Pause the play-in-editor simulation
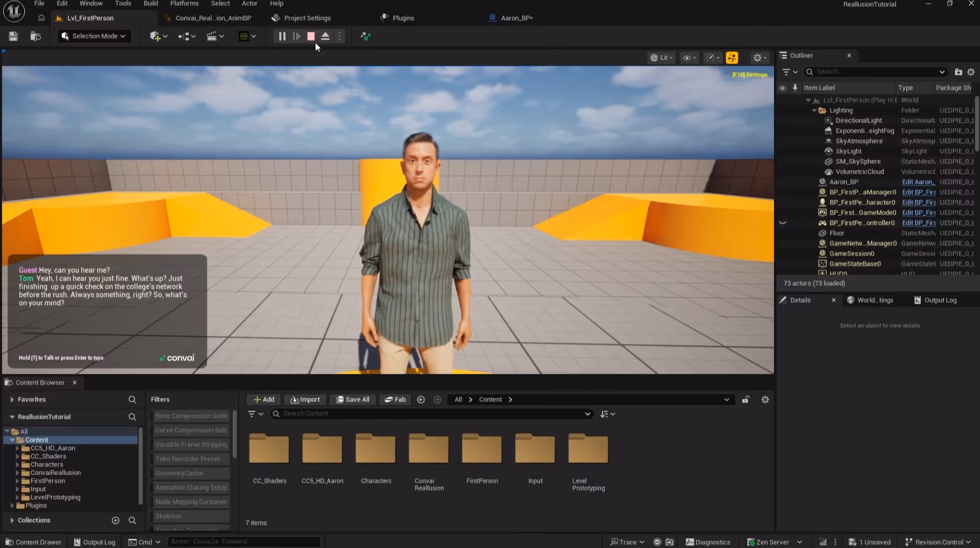This screenshot has height=548, width=980. pyautogui.click(x=282, y=36)
